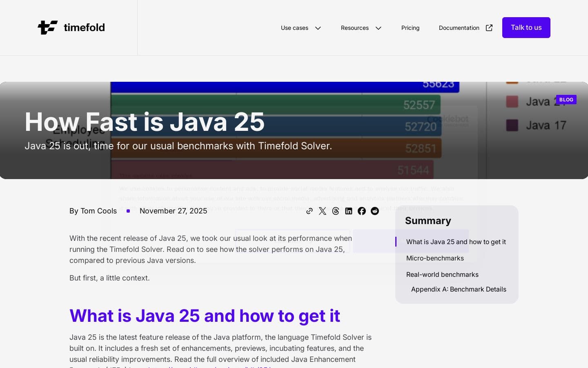Click the 'How Fast is Java 25' title

coord(145,122)
